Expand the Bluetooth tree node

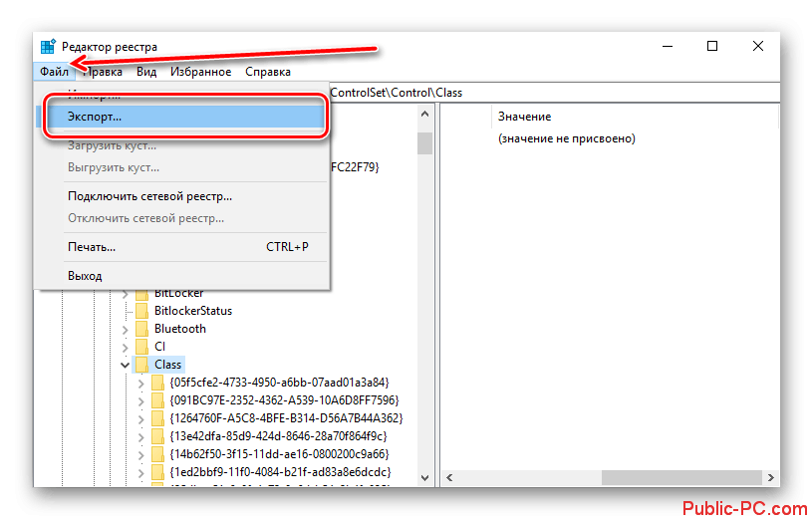point(125,330)
